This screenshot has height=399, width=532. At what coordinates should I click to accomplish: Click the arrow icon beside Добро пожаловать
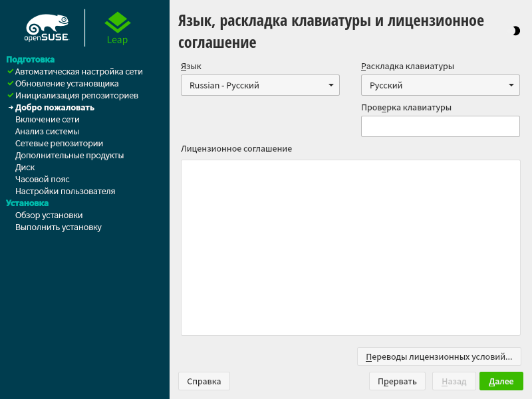click(x=10, y=107)
